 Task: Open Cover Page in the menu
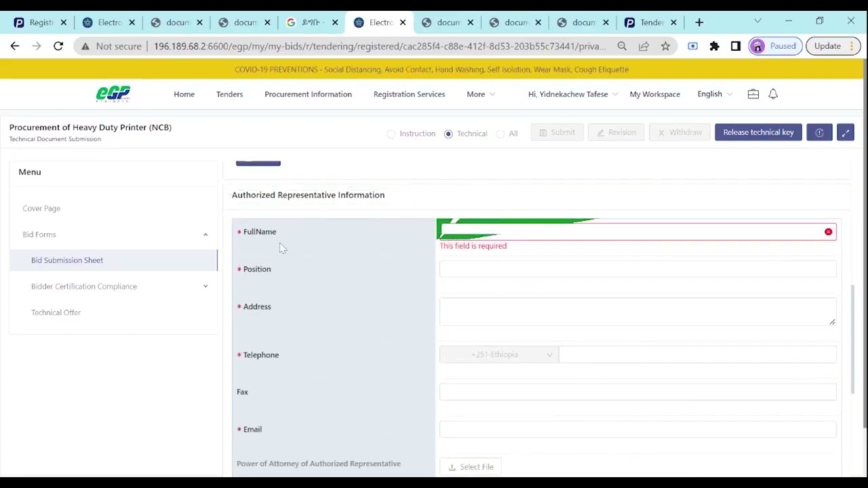(41, 209)
